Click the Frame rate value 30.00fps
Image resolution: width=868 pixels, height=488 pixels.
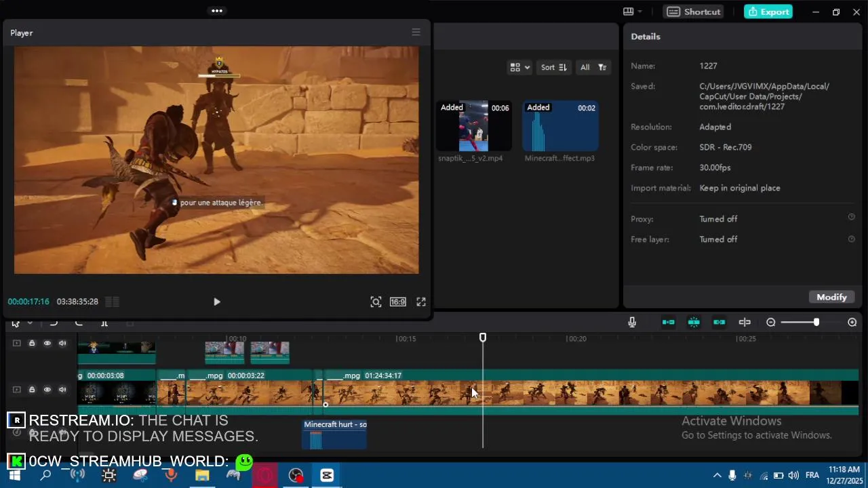(715, 167)
